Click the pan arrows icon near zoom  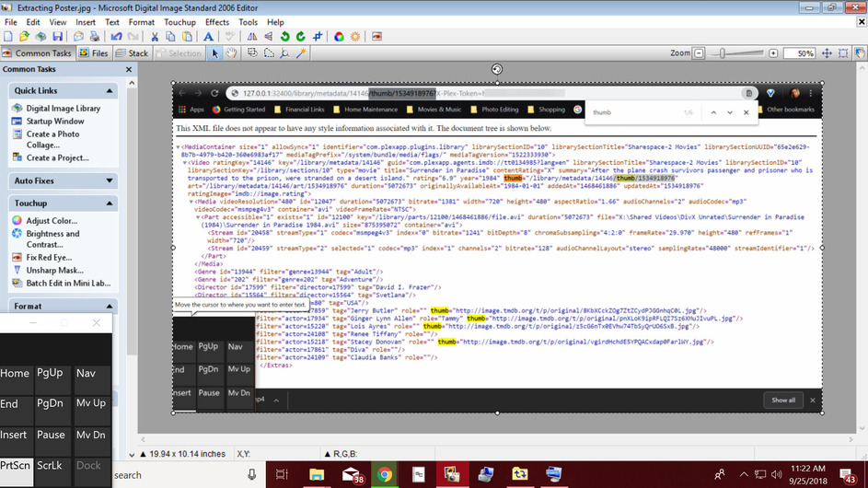(827, 53)
